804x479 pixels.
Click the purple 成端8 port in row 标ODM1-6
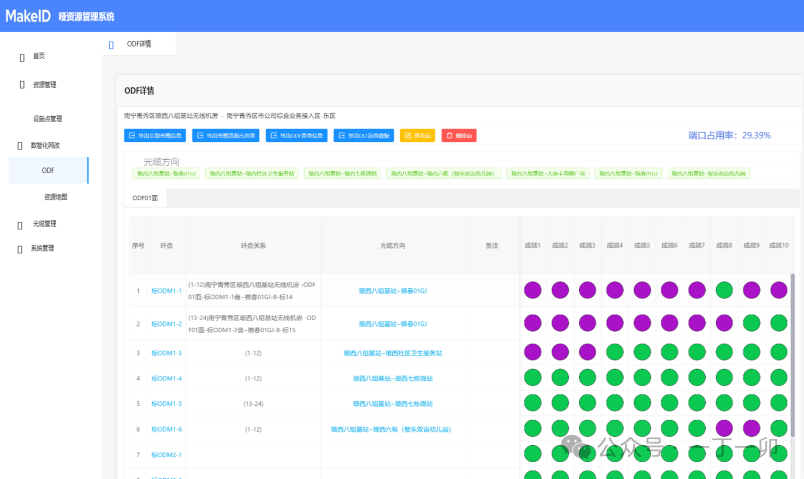[724, 428]
